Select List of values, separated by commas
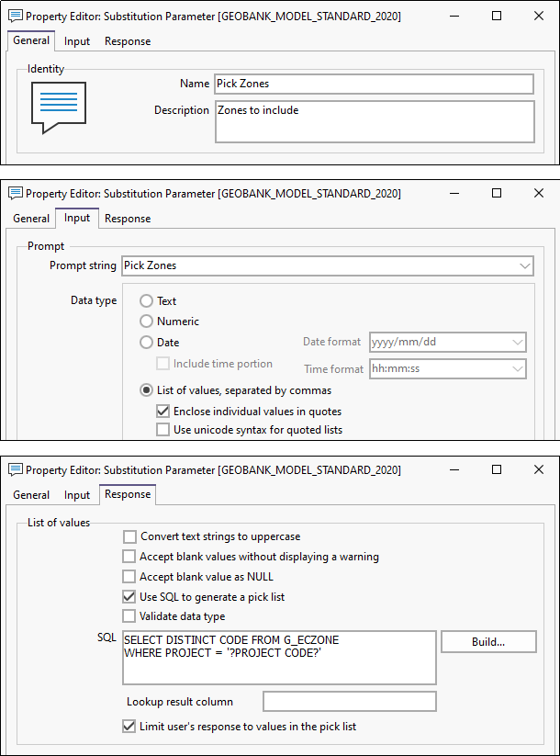The width and height of the screenshot is (560, 756). 146,390
